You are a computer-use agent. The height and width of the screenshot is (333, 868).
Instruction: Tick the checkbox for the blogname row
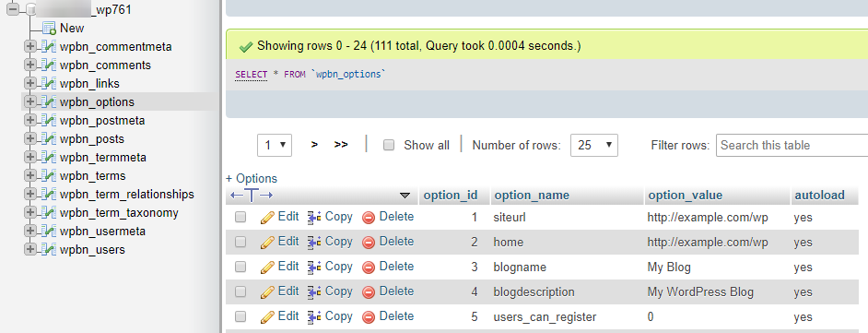(x=240, y=267)
